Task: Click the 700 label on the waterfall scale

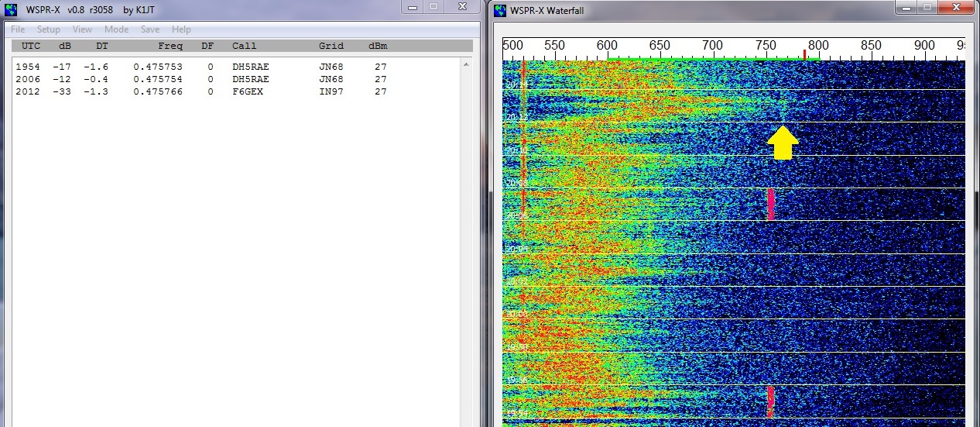Action: pyautogui.click(x=712, y=45)
